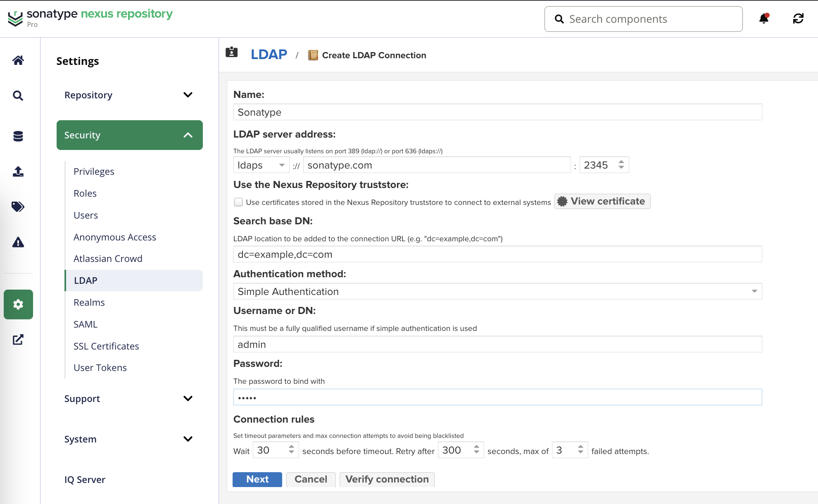Expand the Repository settings section
The image size is (818, 504).
click(130, 95)
